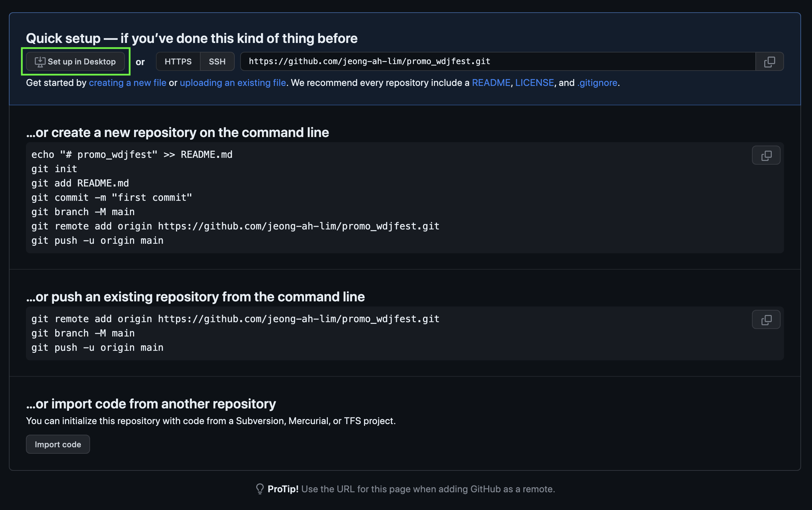Copy the repository HTTPS URL to clipboard
This screenshot has height=510, width=812.
coord(769,61)
